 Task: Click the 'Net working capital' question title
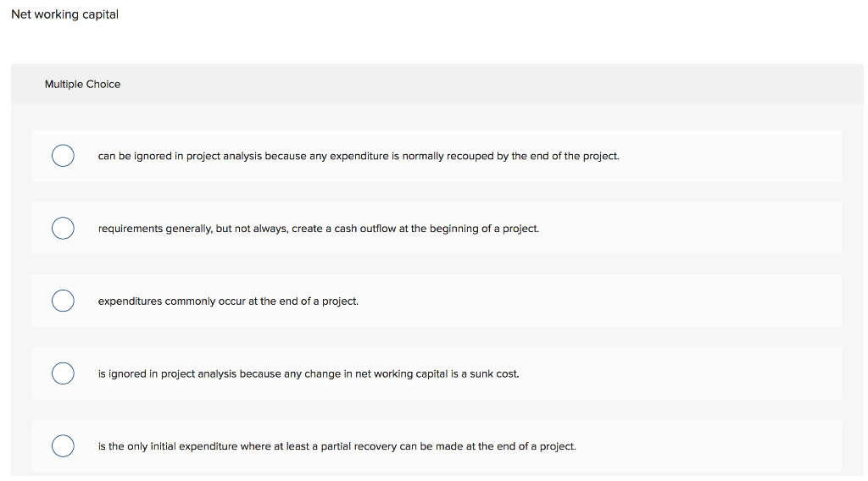64,14
